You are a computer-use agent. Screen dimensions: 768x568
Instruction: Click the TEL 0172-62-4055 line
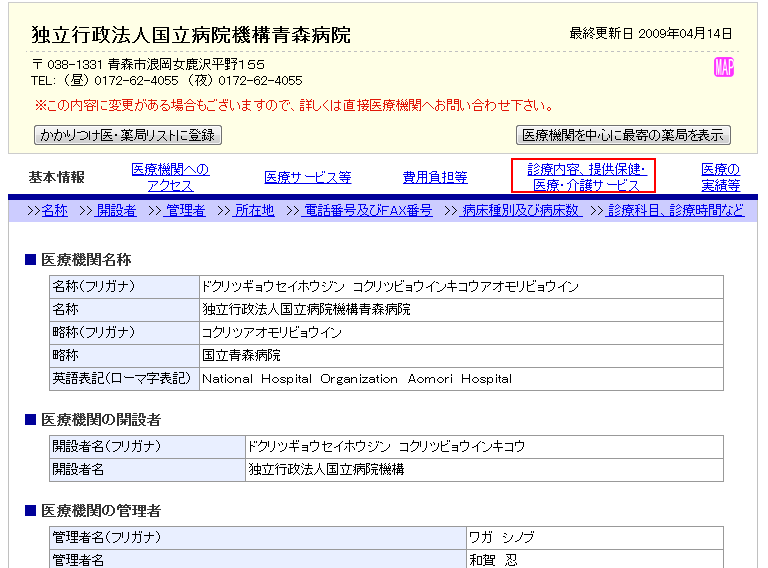pos(167,81)
